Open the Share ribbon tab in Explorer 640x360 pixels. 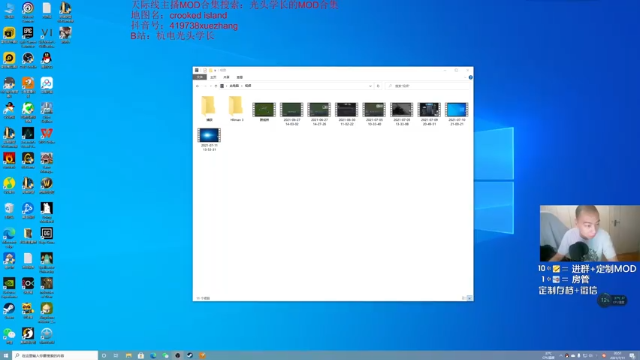coord(226,77)
